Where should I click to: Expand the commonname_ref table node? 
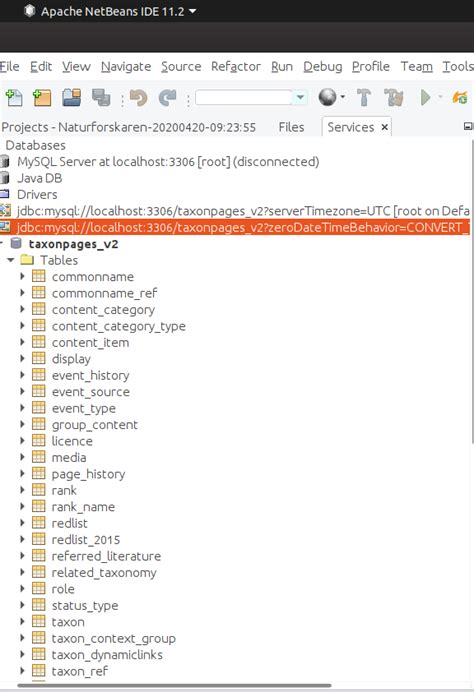point(22,293)
